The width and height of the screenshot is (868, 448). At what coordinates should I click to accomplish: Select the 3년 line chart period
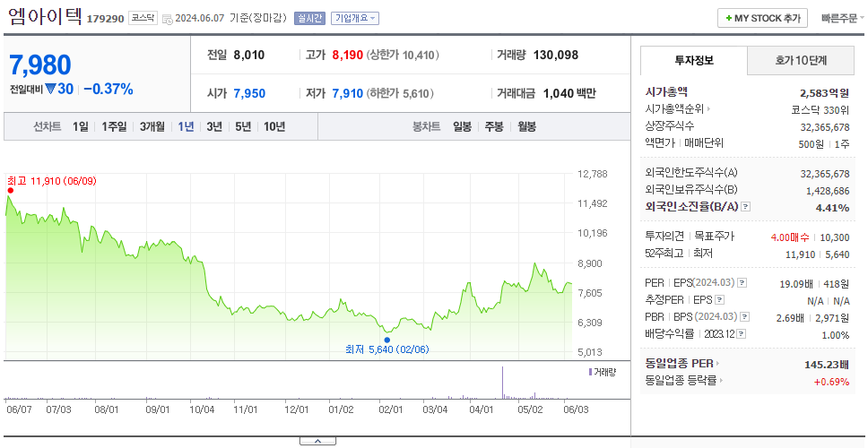click(214, 126)
